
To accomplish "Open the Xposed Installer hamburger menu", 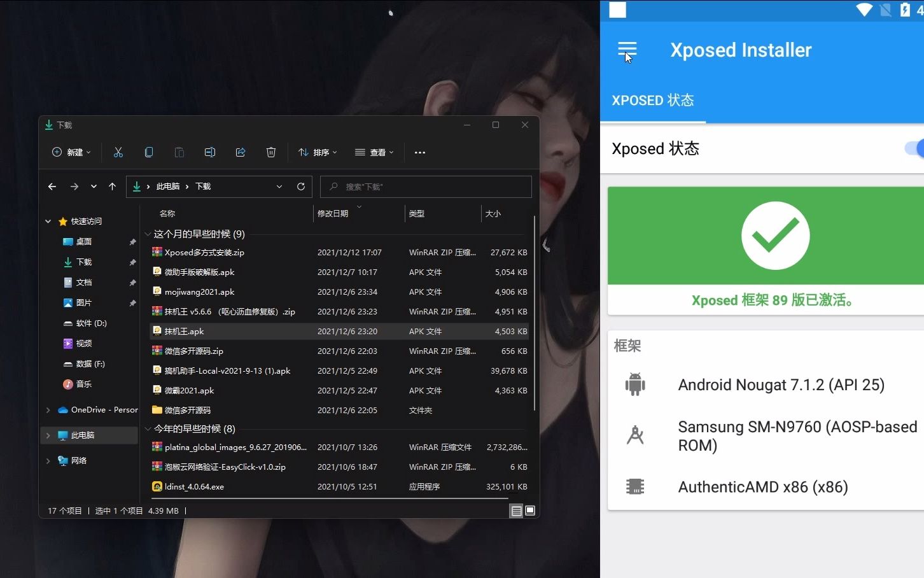I will pyautogui.click(x=627, y=50).
